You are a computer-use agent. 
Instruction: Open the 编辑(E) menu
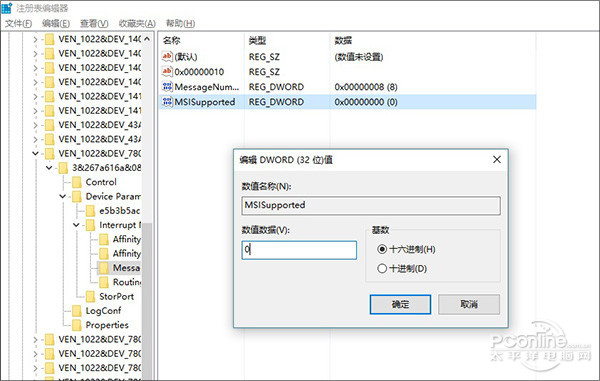tap(56, 24)
